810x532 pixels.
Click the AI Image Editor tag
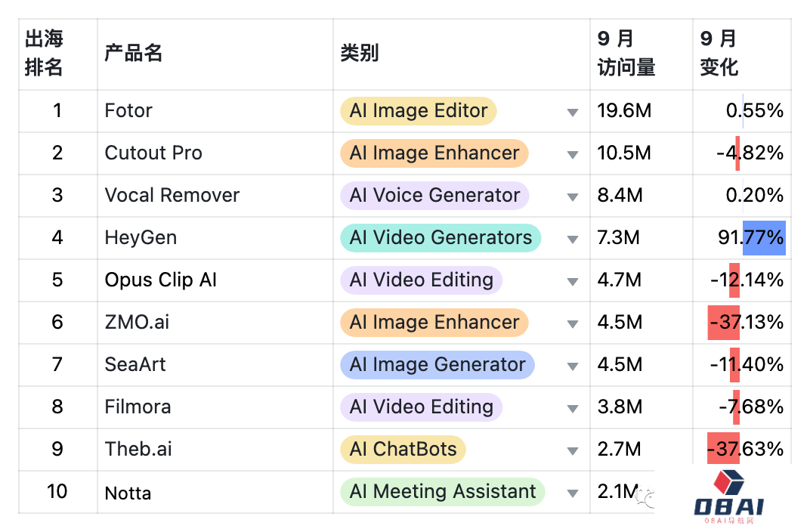pos(418,110)
